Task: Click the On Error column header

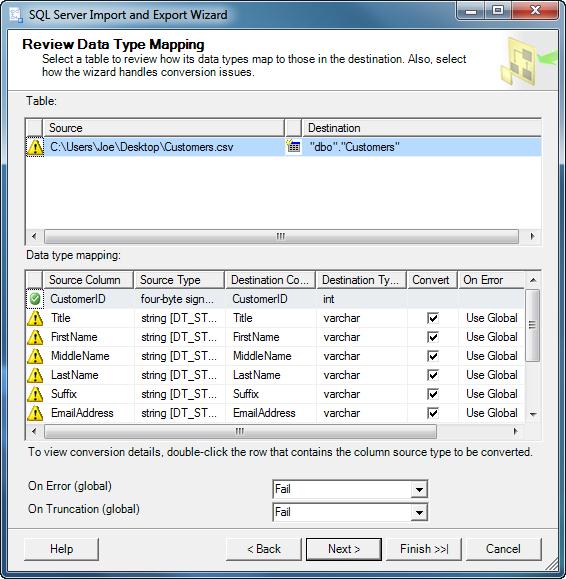Action: click(491, 280)
